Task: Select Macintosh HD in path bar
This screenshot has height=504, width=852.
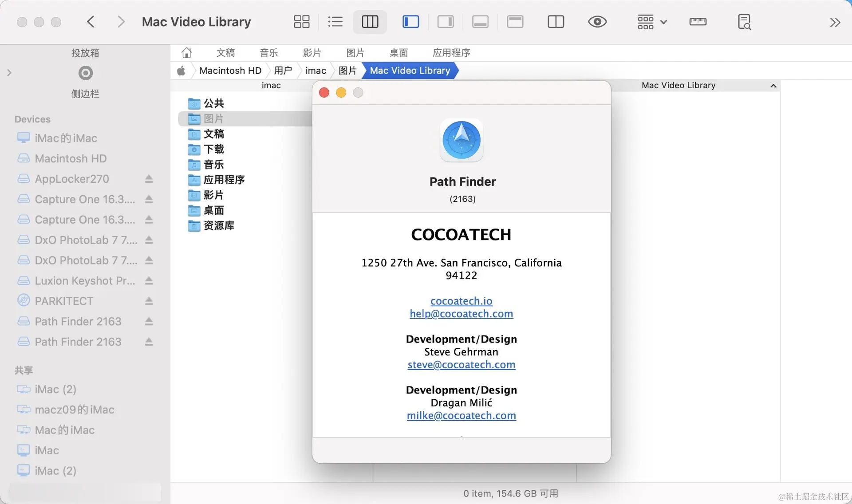Action: point(230,71)
